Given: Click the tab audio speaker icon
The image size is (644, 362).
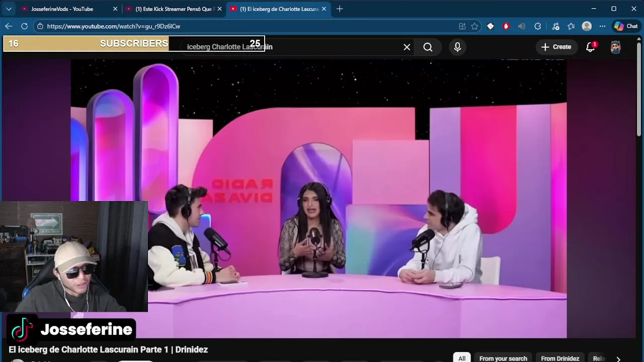Looking at the screenshot, I should tap(522, 26).
